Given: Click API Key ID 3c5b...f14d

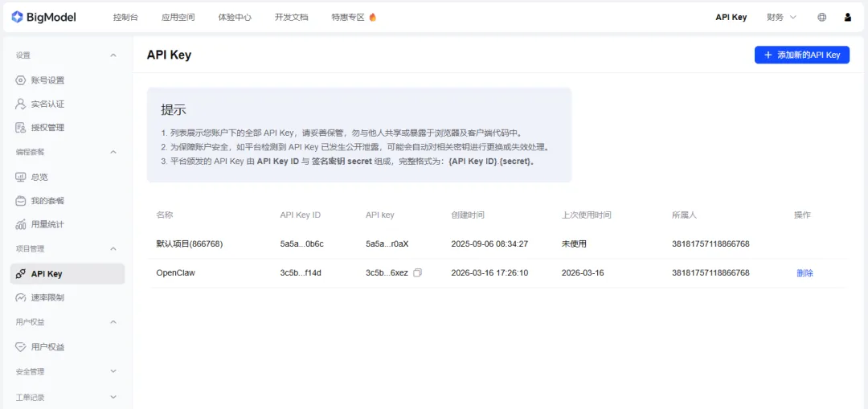Looking at the screenshot, I should 301,273.
